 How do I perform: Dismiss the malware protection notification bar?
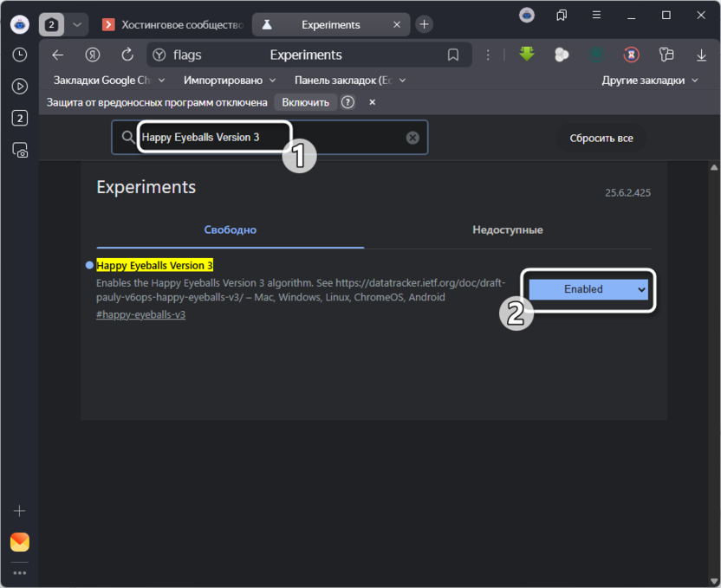pos(373,102)
